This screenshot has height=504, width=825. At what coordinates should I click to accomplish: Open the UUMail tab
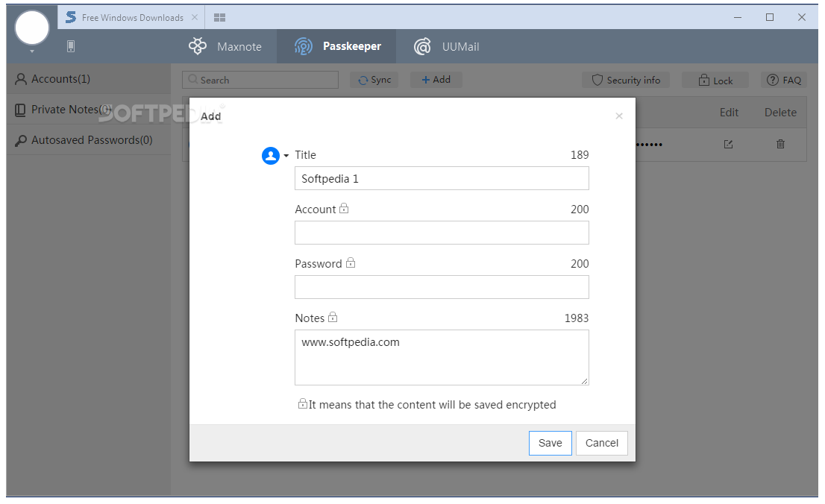pyautogui.click(x=446, y=46)
